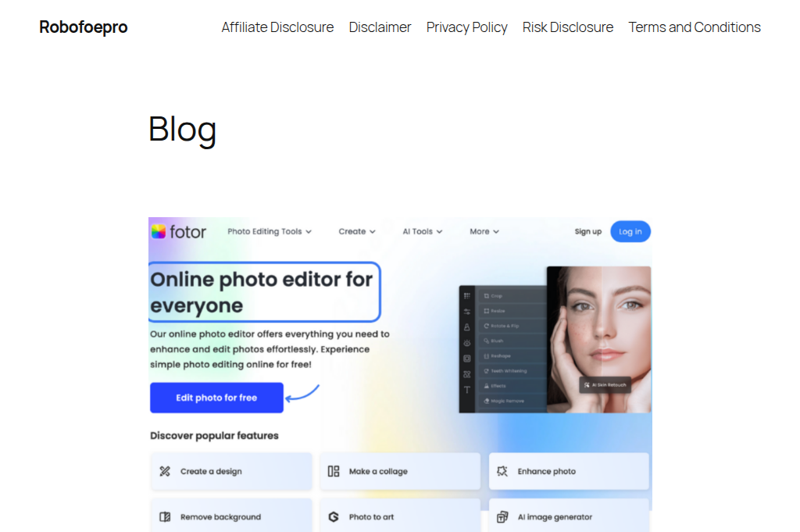
Task: Select the Text tool icon in editor sidebar
Action: 467,390
